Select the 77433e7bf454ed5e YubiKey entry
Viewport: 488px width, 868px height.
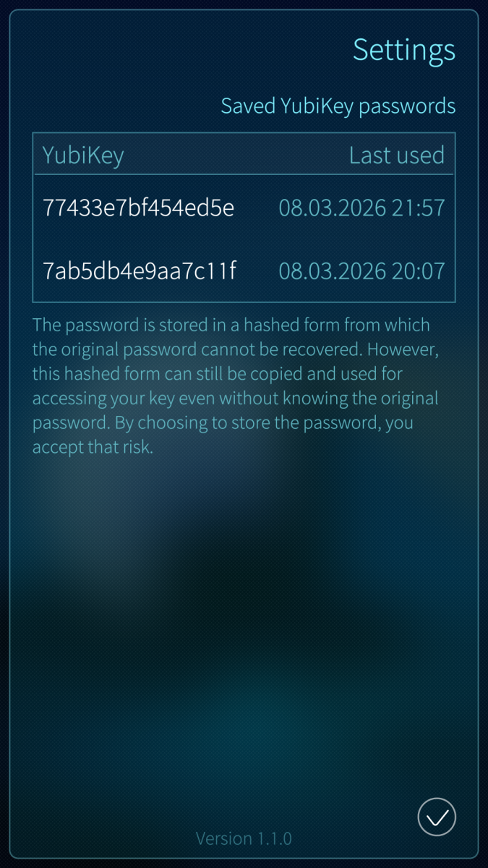(244, 208)
